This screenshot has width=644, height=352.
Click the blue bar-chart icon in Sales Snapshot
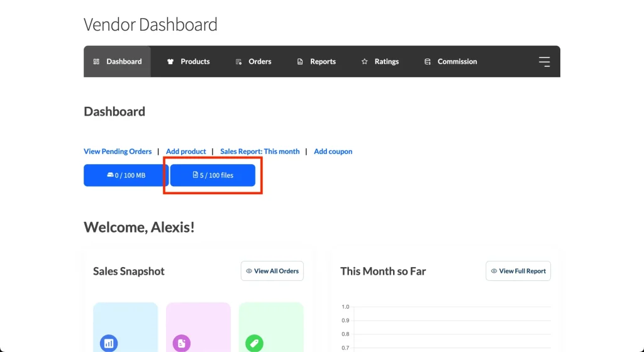click(109, 343)
